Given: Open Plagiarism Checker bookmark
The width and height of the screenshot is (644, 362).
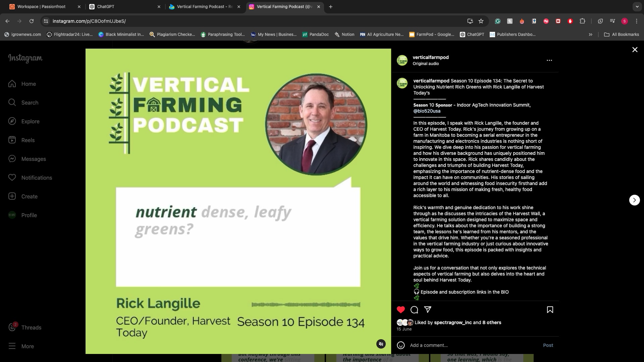Looking at the screenshot, I should point(172,35).
